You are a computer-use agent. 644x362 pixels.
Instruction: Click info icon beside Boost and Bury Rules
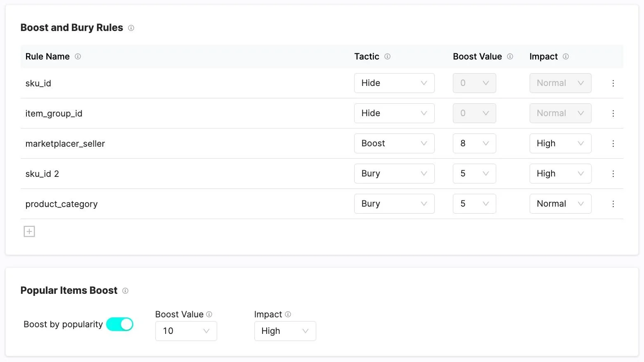(x=131, y=28)
